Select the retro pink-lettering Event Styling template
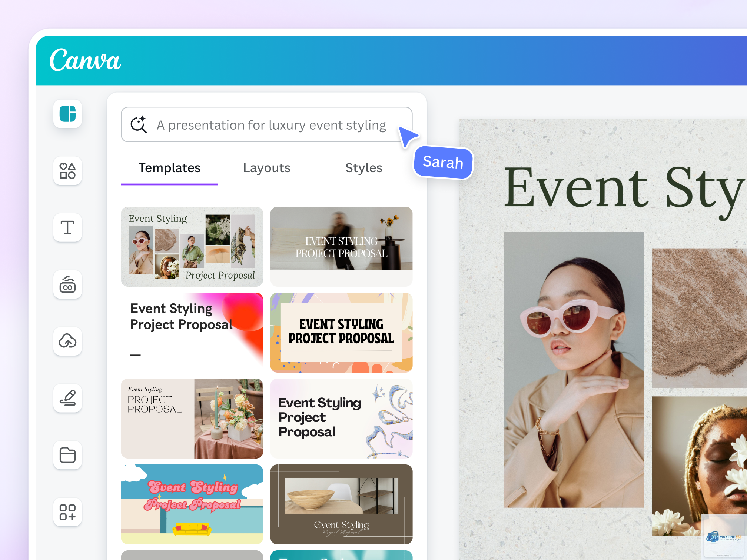 tap(192, 504)
